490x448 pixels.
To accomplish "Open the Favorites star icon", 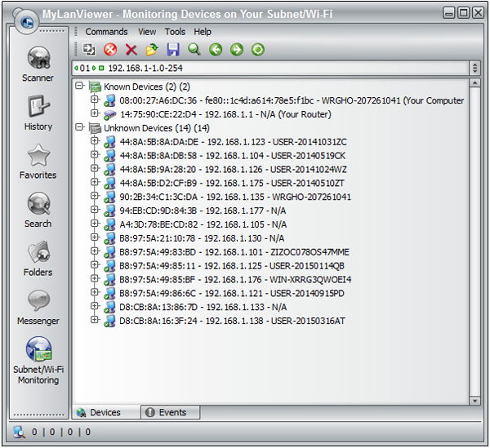I will (38, 155).
